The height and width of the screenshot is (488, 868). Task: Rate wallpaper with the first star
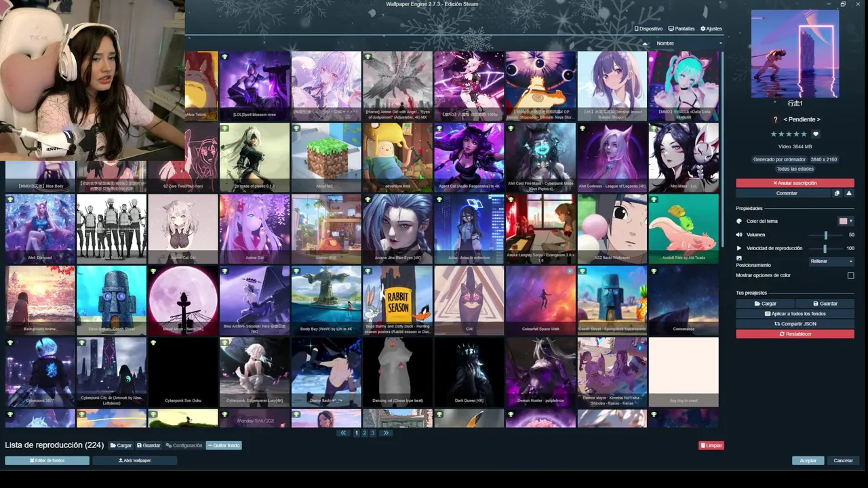click(773, 134)
